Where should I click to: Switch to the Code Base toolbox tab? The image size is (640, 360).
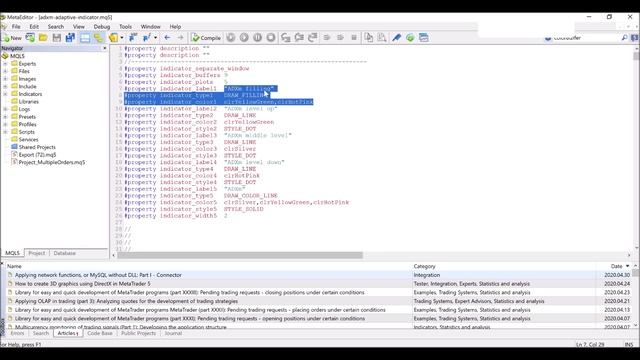pos(100,333)
